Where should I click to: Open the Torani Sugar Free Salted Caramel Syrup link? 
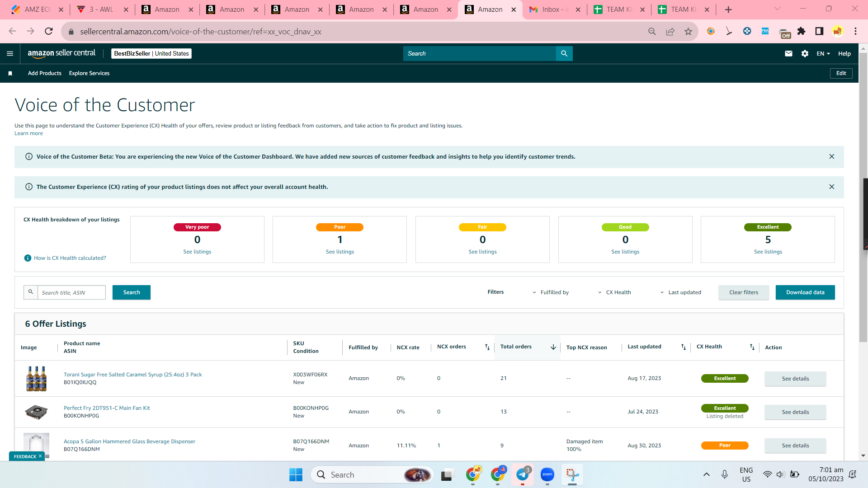(133, 375)
